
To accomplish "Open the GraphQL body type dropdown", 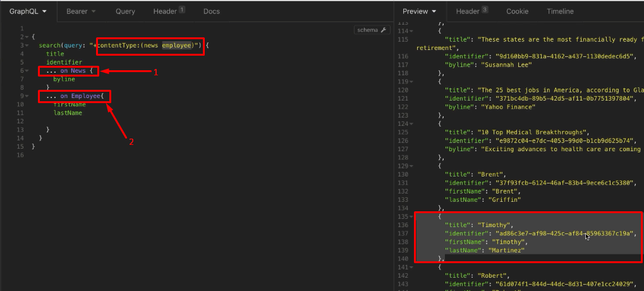I will click(28, 11).
